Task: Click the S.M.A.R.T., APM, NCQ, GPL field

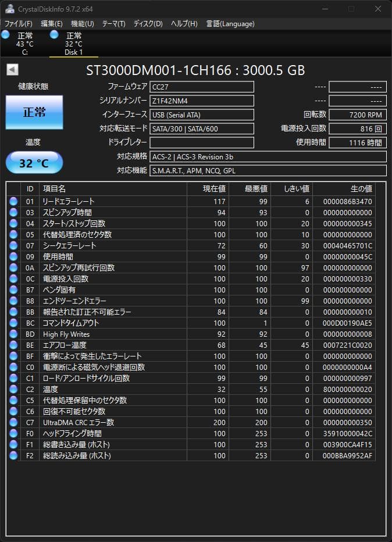Action: [x=268, y=170]
